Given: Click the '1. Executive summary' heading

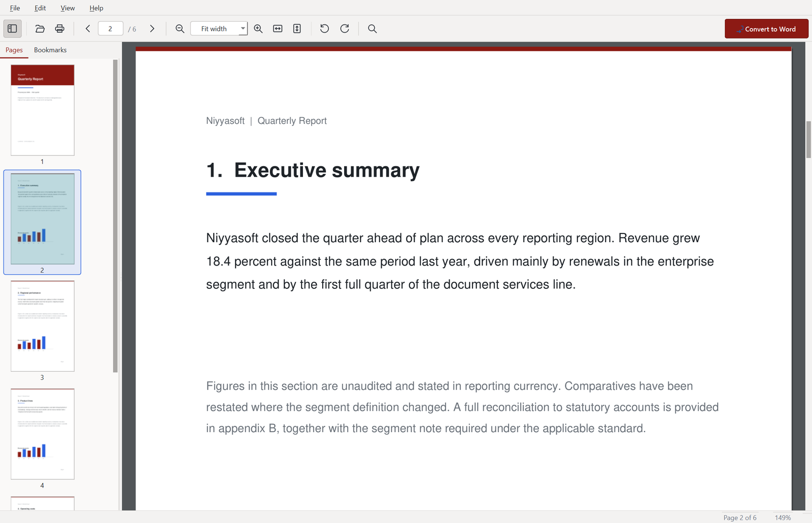Looking at the screenshot, I should coord(313,170).
